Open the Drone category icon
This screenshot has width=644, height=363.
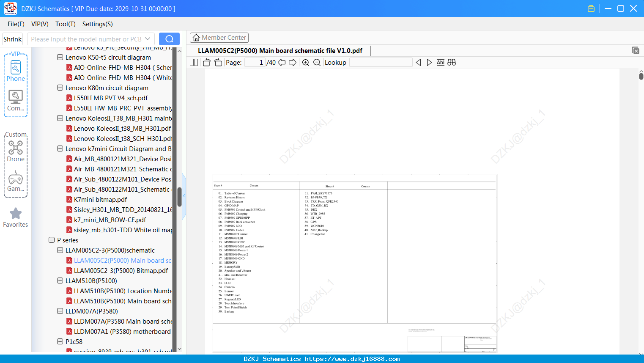click(x=16, y=151)
